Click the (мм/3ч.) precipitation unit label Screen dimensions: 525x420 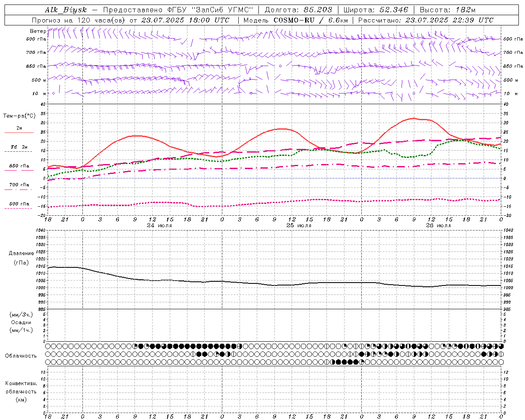(21, 315)
